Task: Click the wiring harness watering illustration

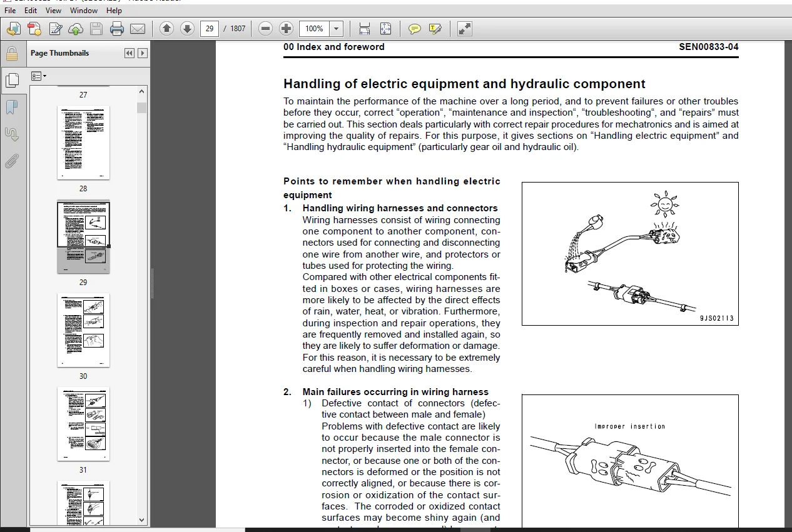Action: [630, 254]
